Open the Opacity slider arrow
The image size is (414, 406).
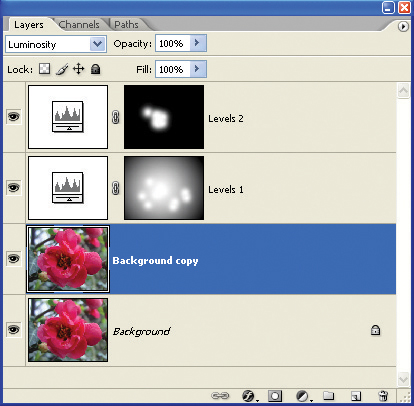(198, 43)
